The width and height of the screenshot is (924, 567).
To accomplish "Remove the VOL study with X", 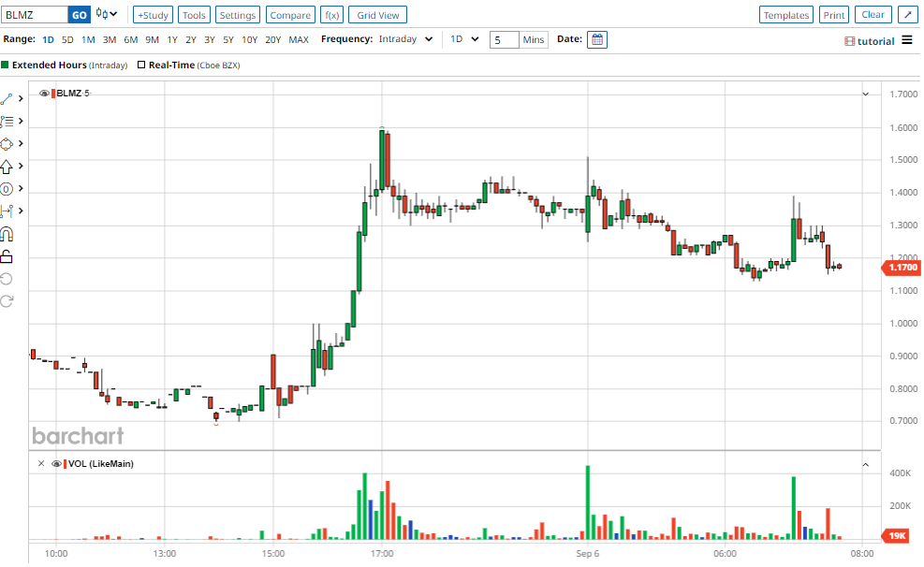I will pos(40,463).
